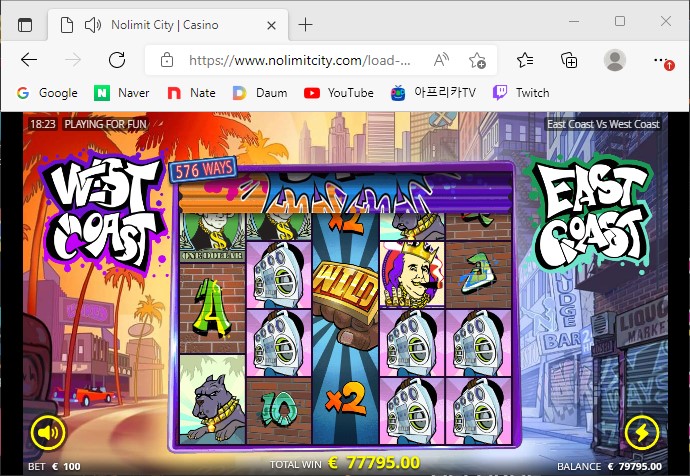This screenshot has width=690, height=476.
Task: Click the lower x2 multiplier
Action: 346,399
